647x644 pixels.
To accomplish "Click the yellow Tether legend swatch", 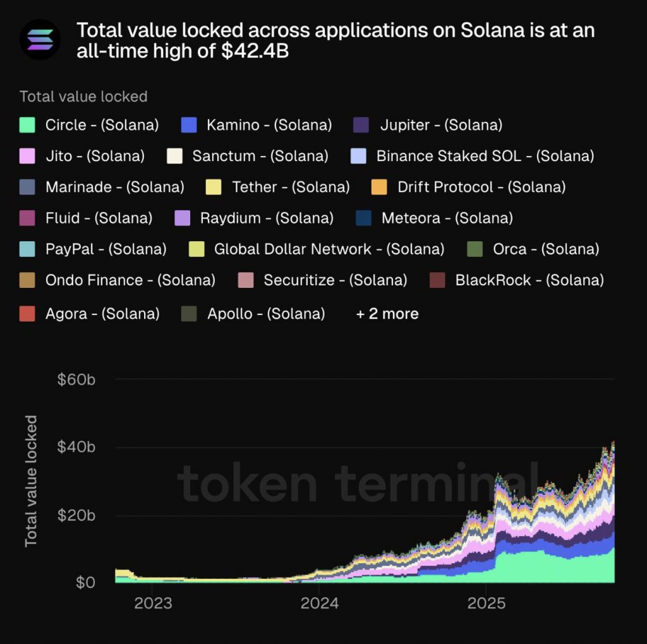I will pos(214,187).
